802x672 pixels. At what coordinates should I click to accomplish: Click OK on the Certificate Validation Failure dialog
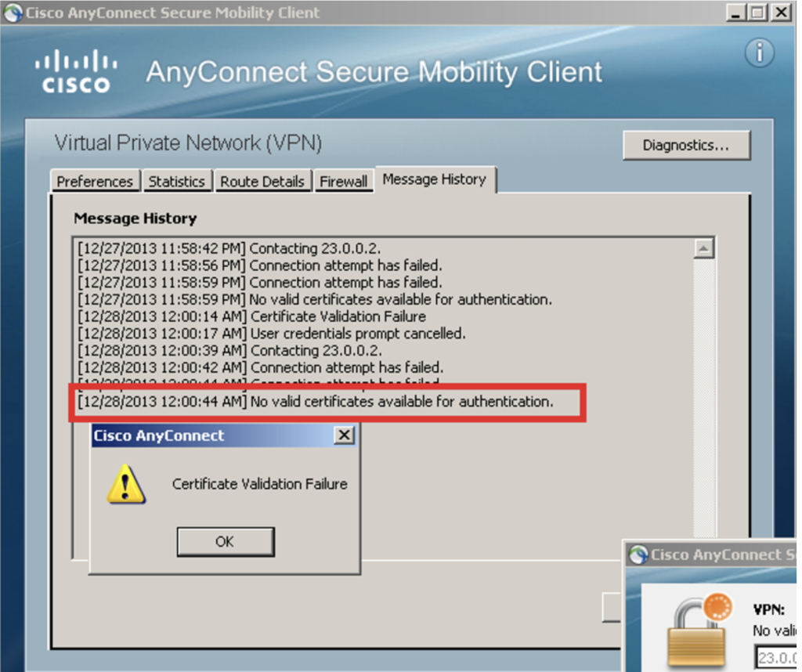[225, 541]
